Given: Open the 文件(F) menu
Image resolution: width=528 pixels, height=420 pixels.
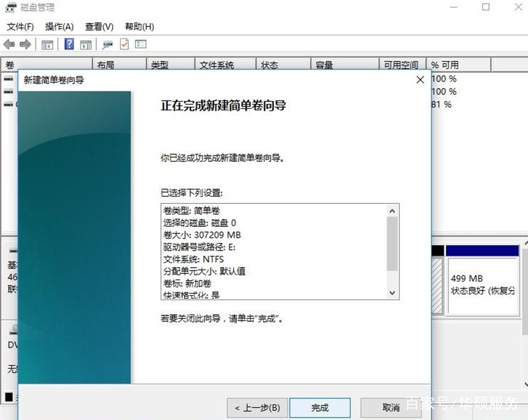Looking at the screenshot, I should [x=20, y=27].
